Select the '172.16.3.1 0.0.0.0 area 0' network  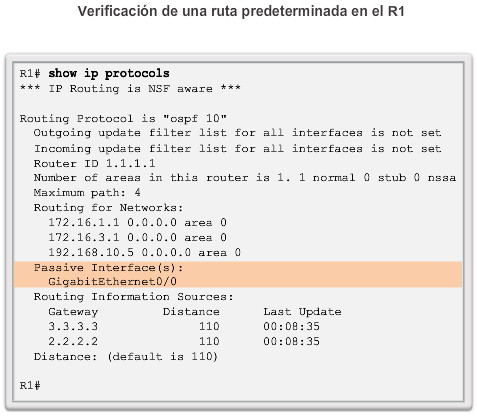click(137, 238)
